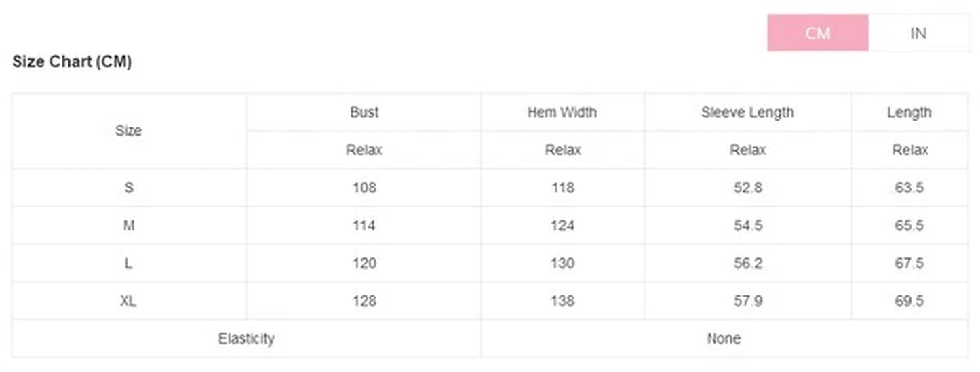
Task: Click the Bust column header
Action: click(364, 112)
